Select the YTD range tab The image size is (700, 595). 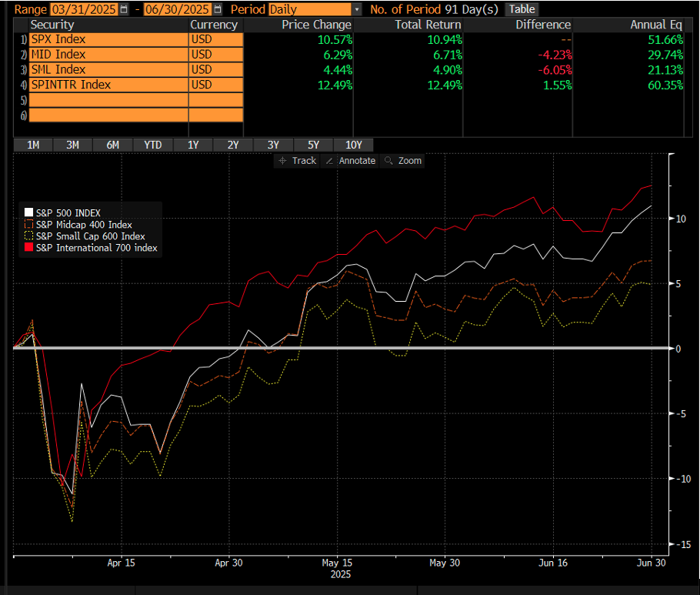[152, 145]
